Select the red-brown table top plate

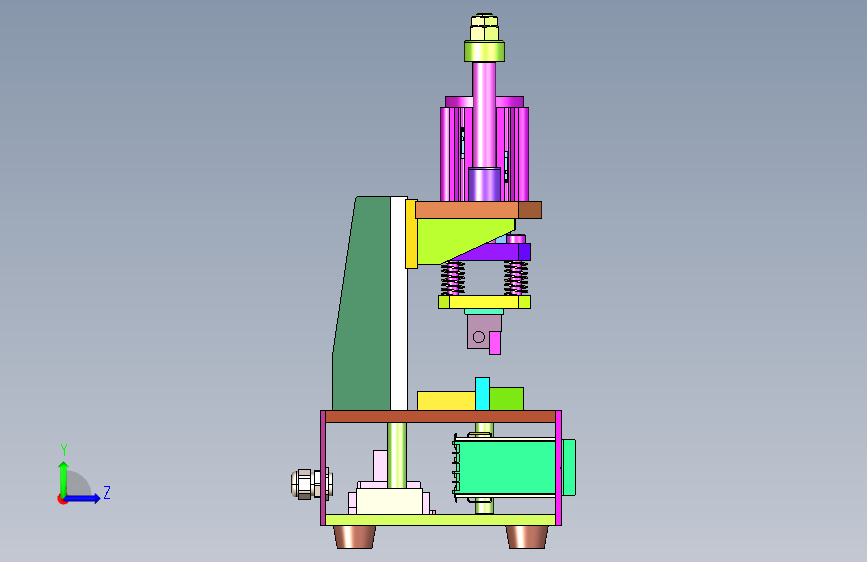point(441,417)
